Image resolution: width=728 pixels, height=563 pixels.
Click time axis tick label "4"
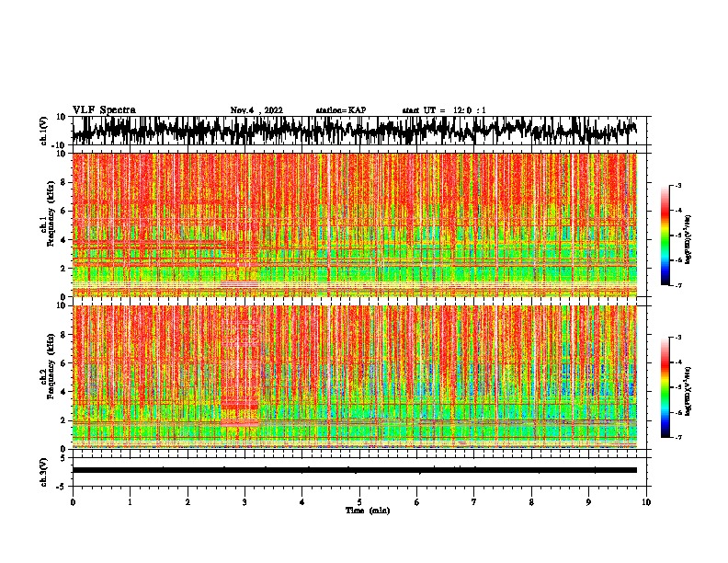pos(302,502)
